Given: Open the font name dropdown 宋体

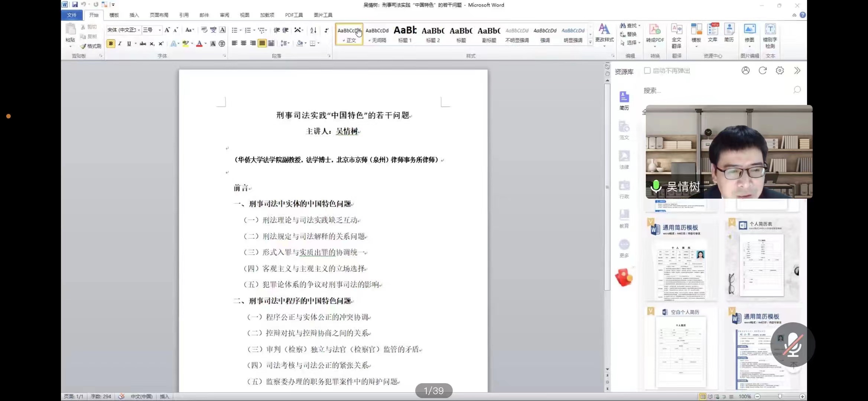Looking at the screenshot, I should pyautogui.click(x=139, y=30).
